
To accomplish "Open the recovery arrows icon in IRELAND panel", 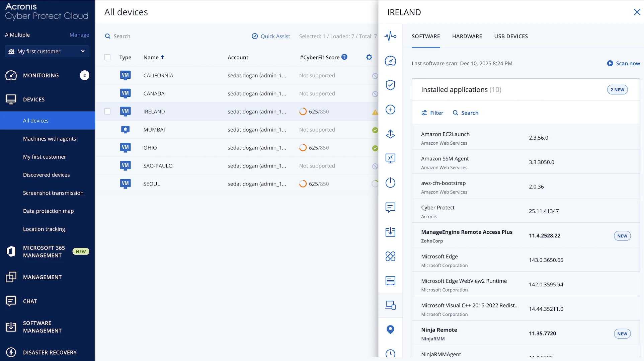I will click(390, 134).
